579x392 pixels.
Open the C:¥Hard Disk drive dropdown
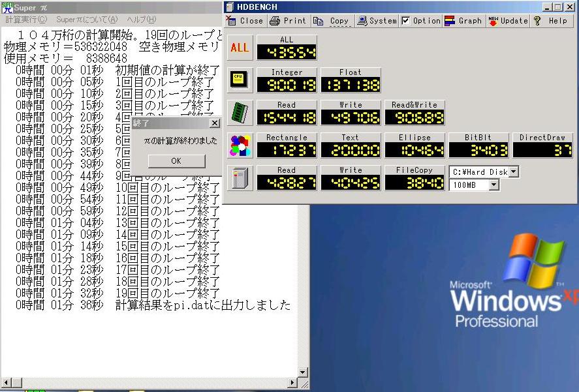[514, 172]
